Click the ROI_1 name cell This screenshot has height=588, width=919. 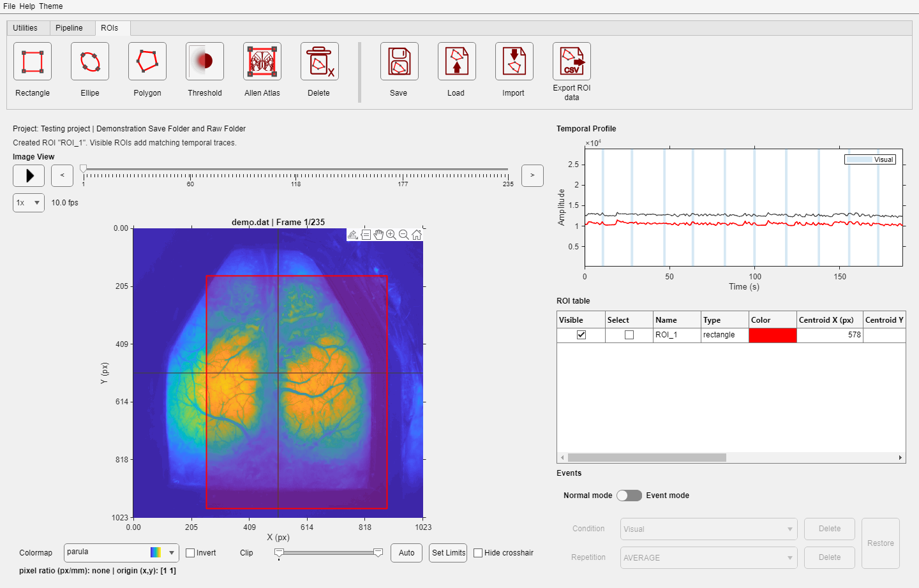677,335
